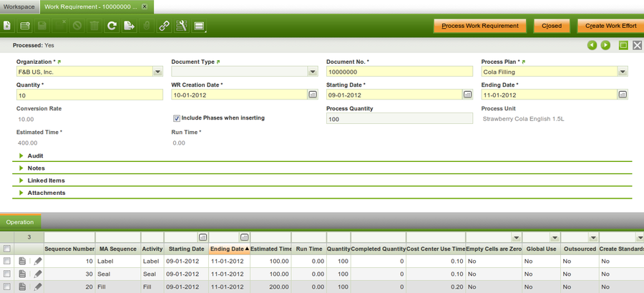644x293 pixels.
Task: Tick the select-all checkbox in grid header
Action: coord(7,249)
